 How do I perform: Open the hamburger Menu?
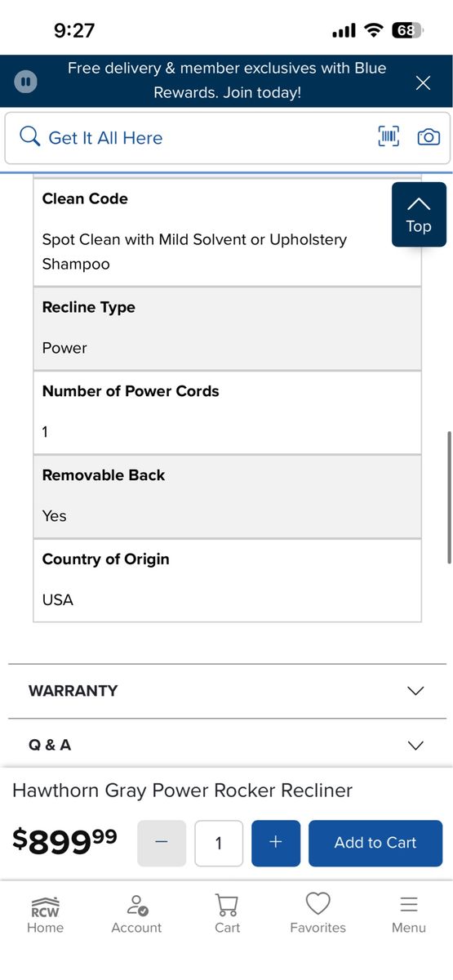[408, 915]
